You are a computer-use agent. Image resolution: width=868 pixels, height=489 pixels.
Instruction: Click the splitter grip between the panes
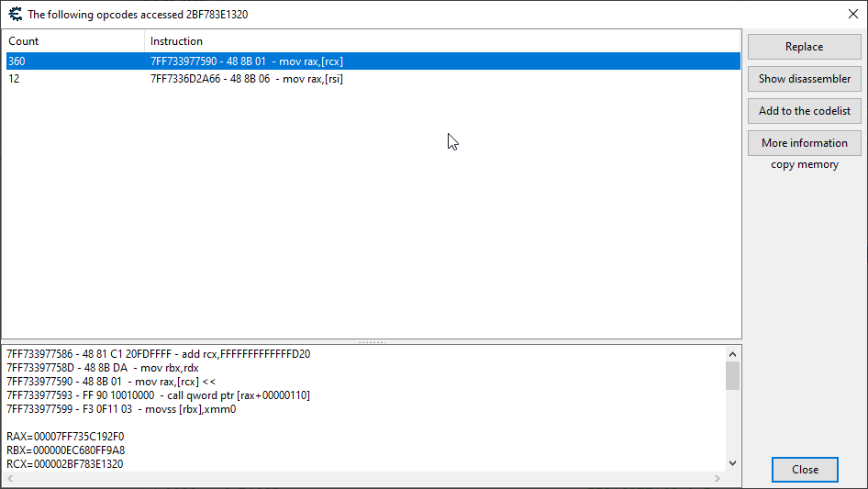tap(372, 341)
